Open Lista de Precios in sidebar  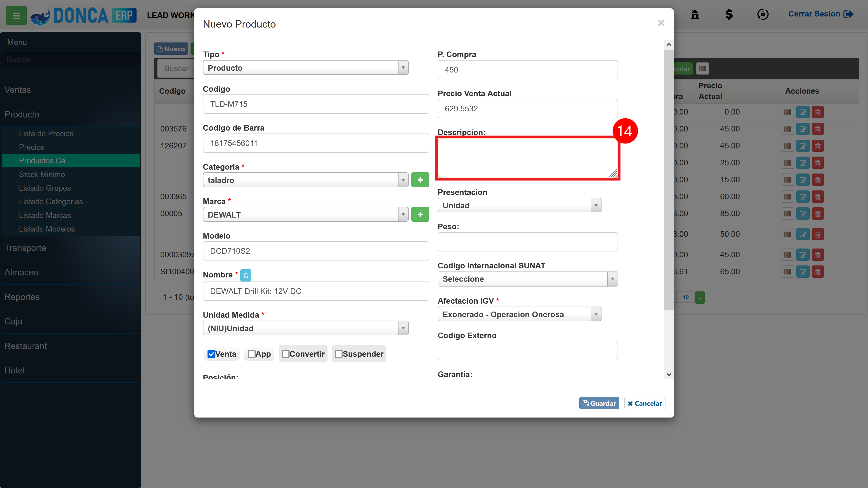[x=46, y=134]
